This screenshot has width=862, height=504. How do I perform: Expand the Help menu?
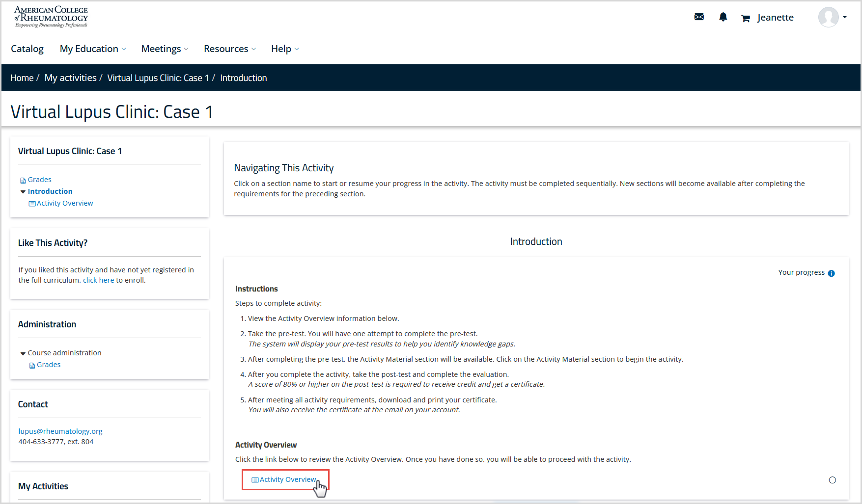pyautogui.click(x=285, y=49)
